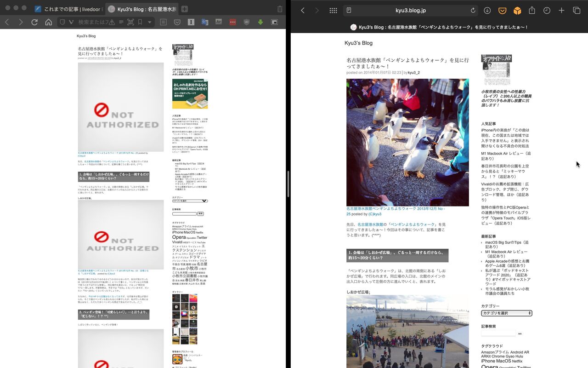Click the Opera tag in Vivaldi tag cloud
Screen dimensions: 588x368
point(179,237)
